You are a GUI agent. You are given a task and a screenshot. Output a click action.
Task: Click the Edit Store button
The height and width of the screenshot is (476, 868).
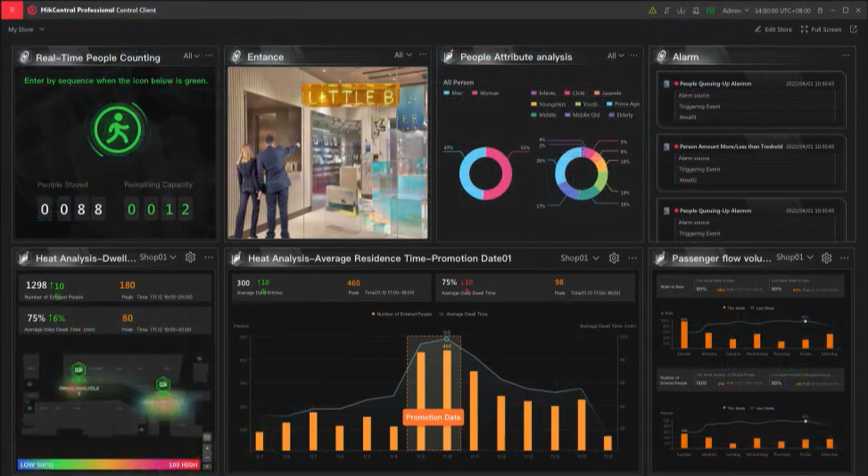773,29
